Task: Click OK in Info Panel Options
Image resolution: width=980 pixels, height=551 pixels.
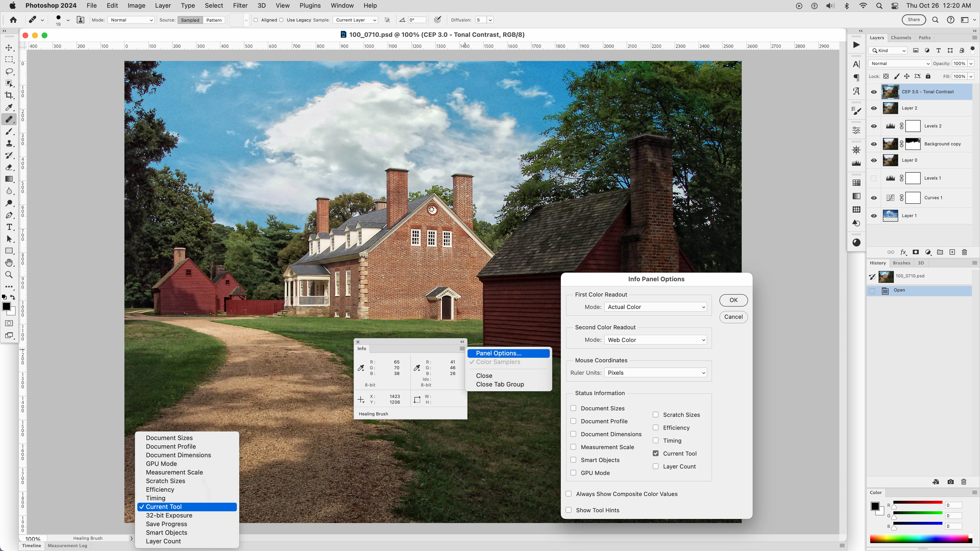Action: (733, 300)
